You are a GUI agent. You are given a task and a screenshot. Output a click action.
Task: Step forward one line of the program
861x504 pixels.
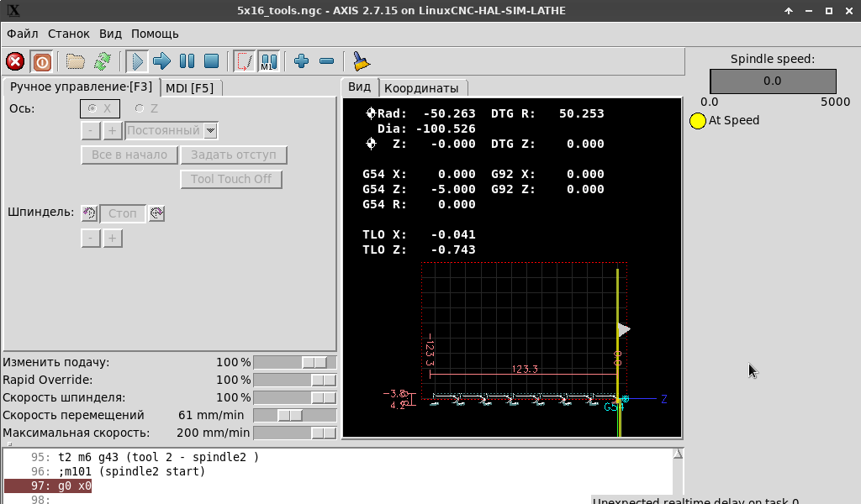[x=161, y=61]
